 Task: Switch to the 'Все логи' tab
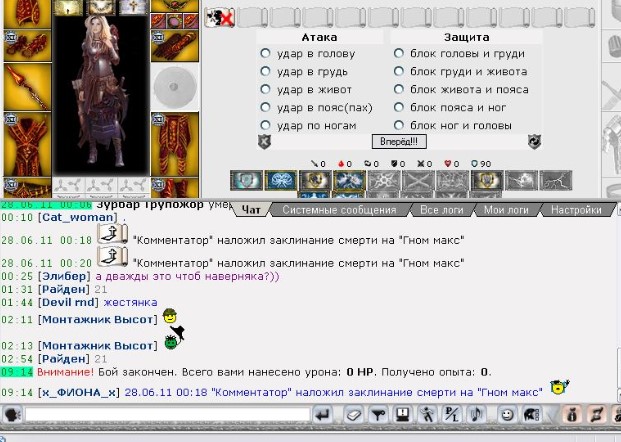point(441,210)
